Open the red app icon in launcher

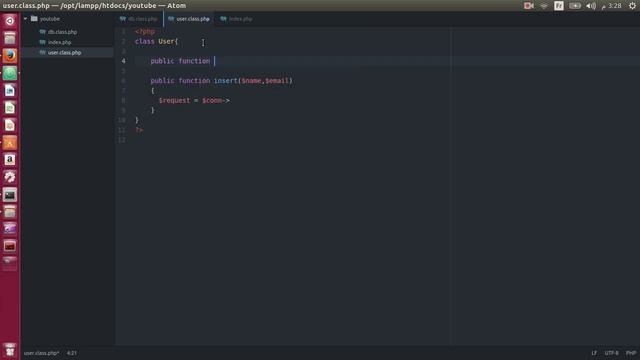(10, 246)
